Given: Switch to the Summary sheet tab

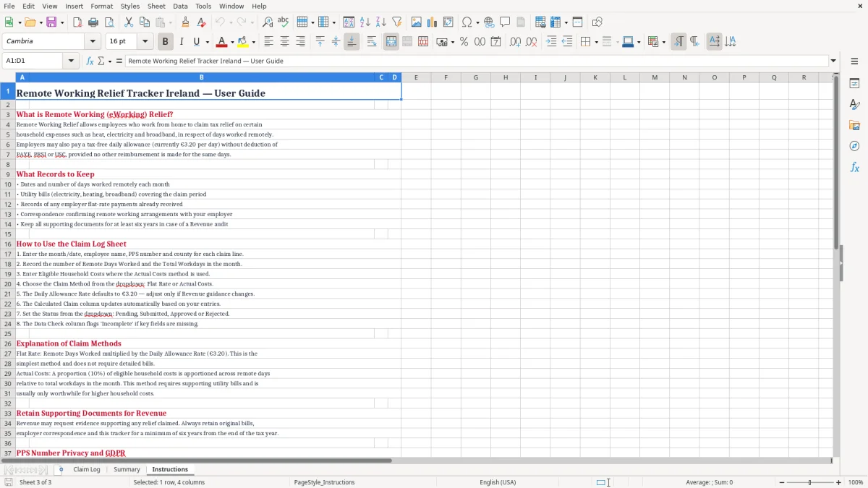Looking at the screenshot, I should click(x=127, y=469).
